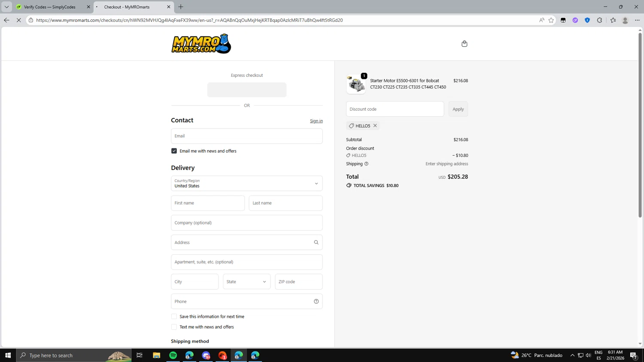Click the browser address bar URL
This screenshot has height=362, width=644.
189,20
